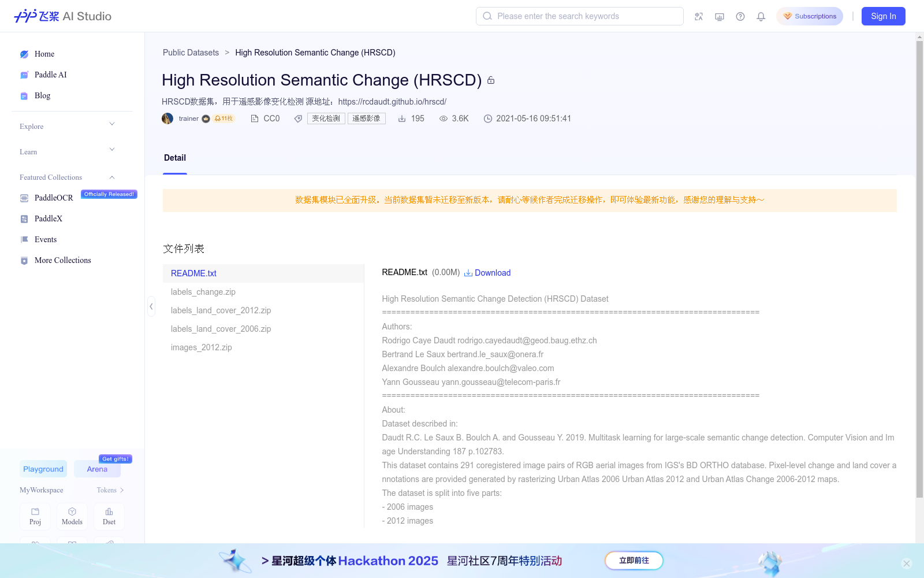Click the PaddleX collection icon
The width and height of the screenshot is (924, 578).
pyautogui.click(x=24, y=219)
